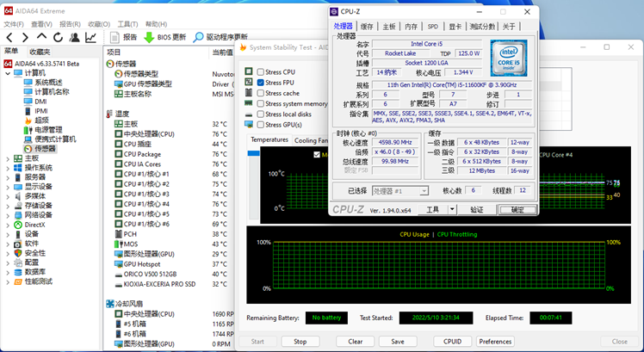The height and width of the screenshot is (352, 644).
Task: Switch to the SPD tab in CPU-Z
Action: [432, 27]
